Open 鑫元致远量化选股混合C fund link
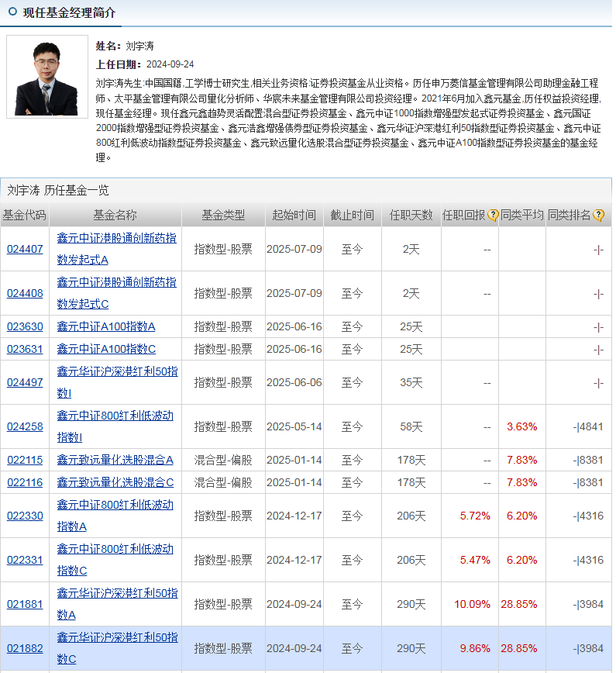616x673 pixels. 115,482
